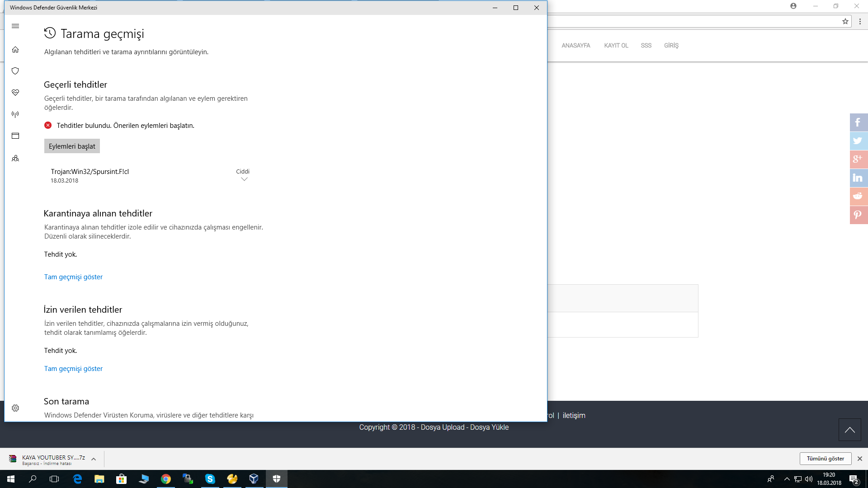
Task: Share page via Twitter icon
Action: [x=859, y=141]
